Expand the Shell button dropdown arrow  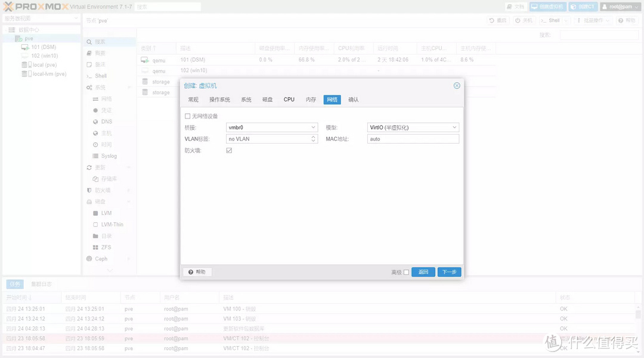(x=566, y=20)
